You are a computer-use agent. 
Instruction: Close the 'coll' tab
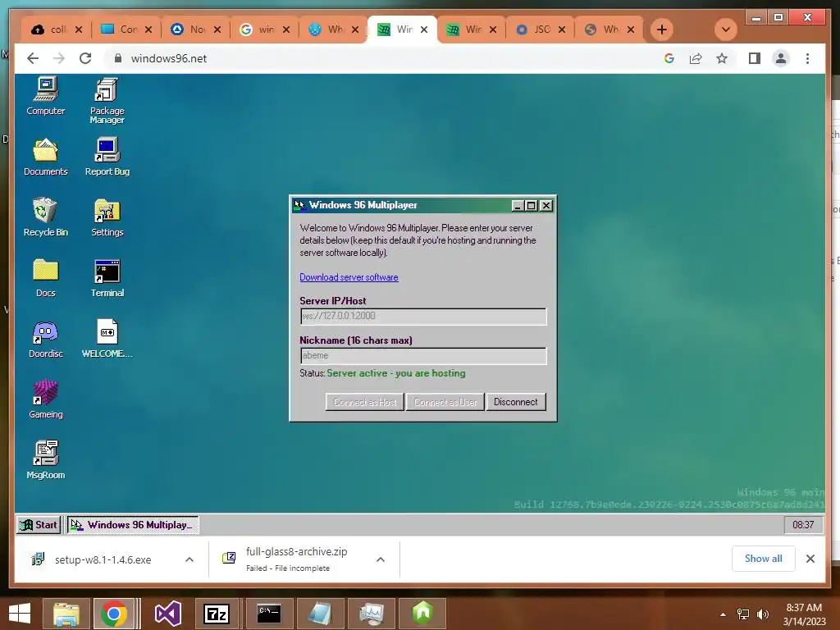(79, 30)
